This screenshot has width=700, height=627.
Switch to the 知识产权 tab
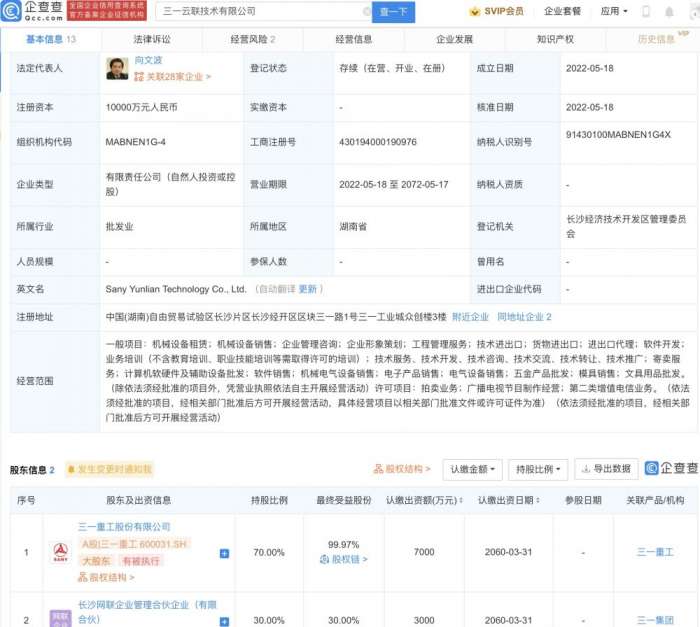(x=554, y=40)
